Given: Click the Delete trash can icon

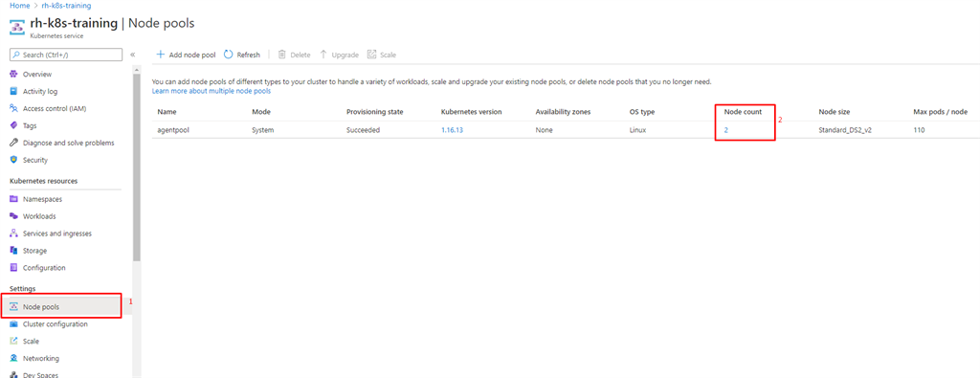Looking at the screenshot, I should pyautogui.click(x=282, y=55).
